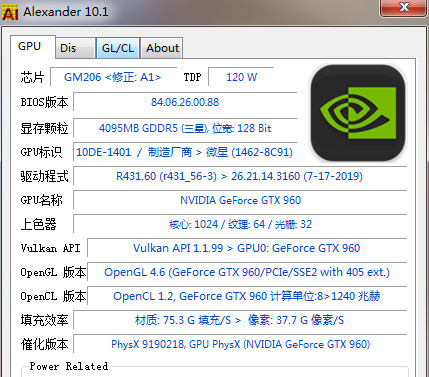Click the OpenCL 1.2 version field
429x377 pixels.
click(x=247, y=296)
